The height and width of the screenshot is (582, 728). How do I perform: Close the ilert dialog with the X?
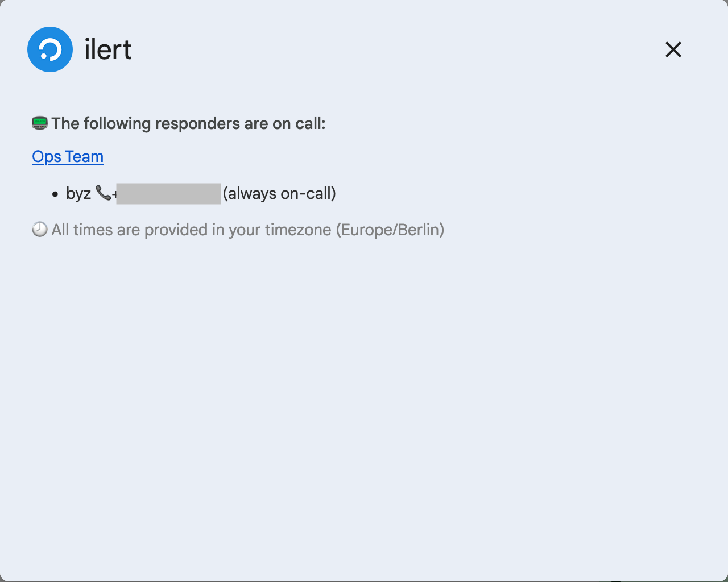[x=673, y=49]
